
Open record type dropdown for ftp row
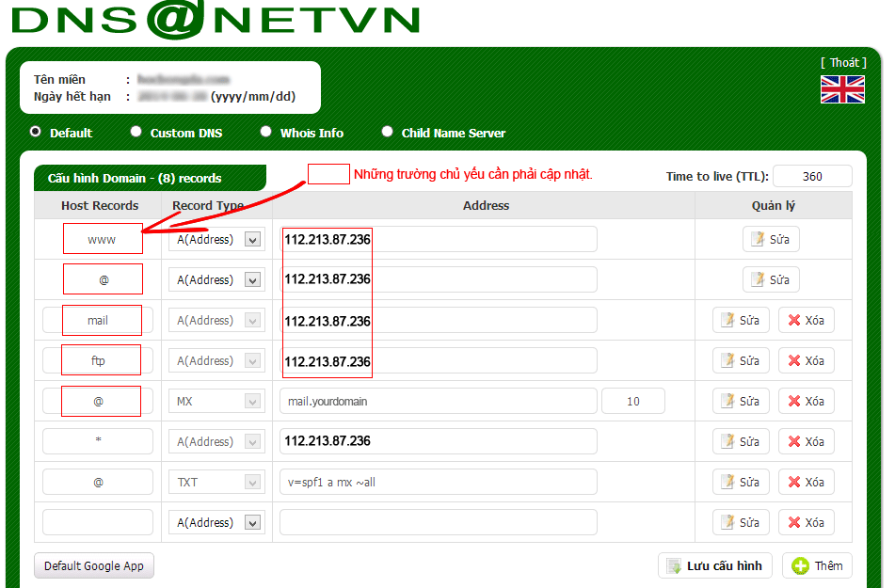216,360
